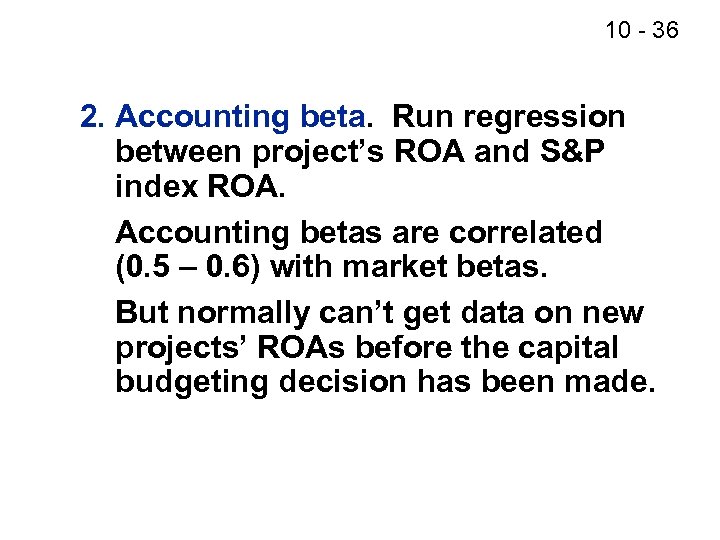Click the slide number 10 - 36
The image size is (720, 540).
[641, 31]
